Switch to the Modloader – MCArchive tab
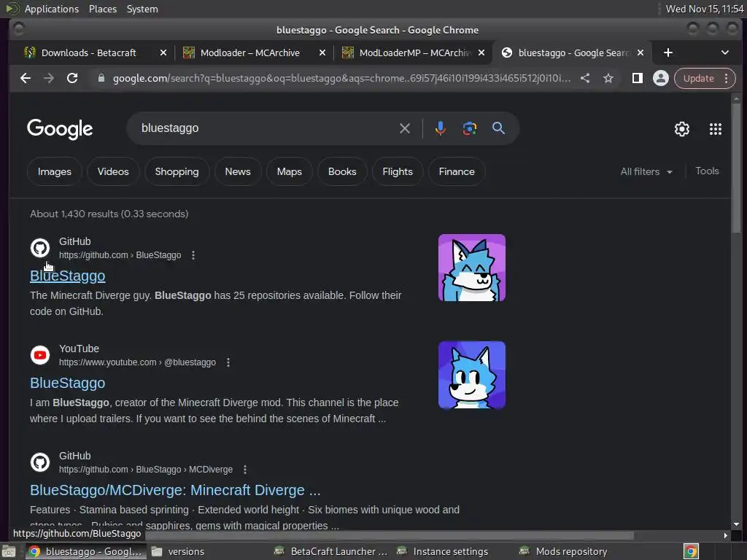The width and height of the screenshot is (747, 560). pyautogui.click(x=249, y=52)
